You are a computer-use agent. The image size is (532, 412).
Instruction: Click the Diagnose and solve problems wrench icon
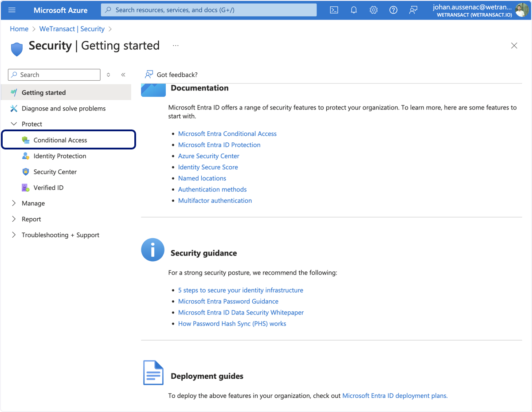tap(14, 108)
